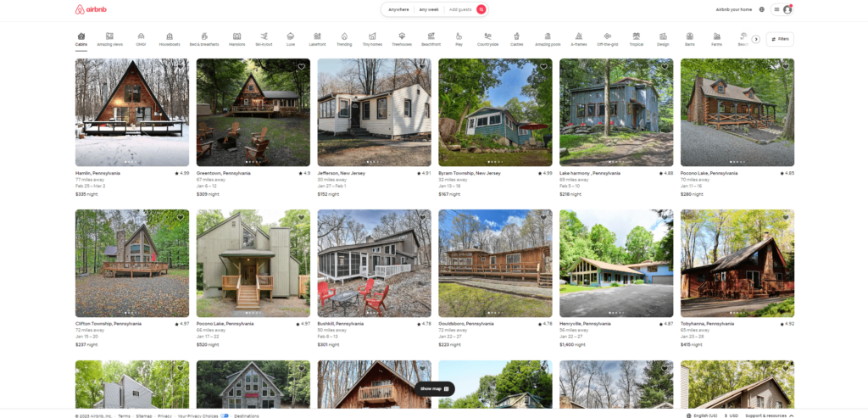868x418 pixels.
Task: Save the Byram Township listing to wishlist
Action: click(x=543, y=67)
